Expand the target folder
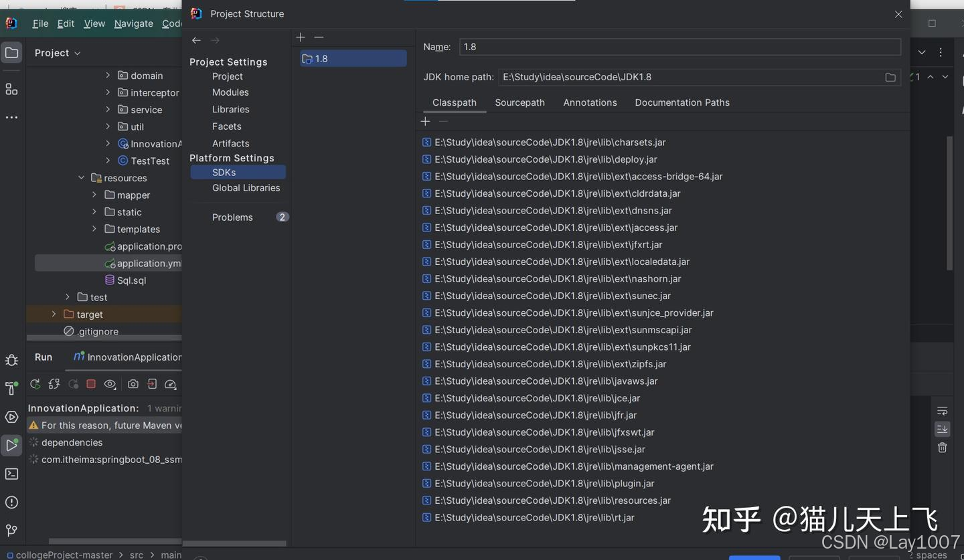The image size is (964, 560). click(x=54, y=314)
